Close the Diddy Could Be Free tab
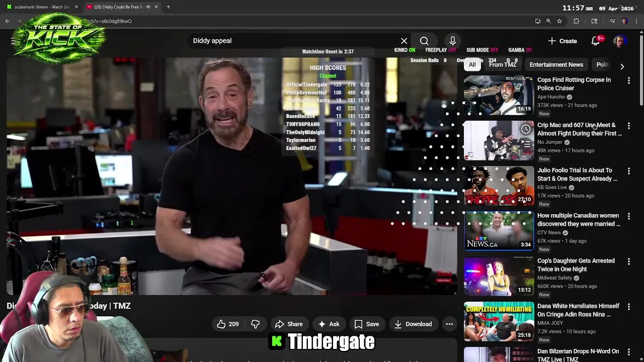This screenshot has width=644, height=362. [156, 7]
